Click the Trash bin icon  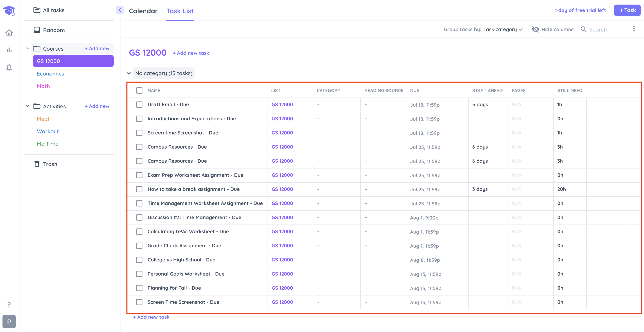pos(37,164)
